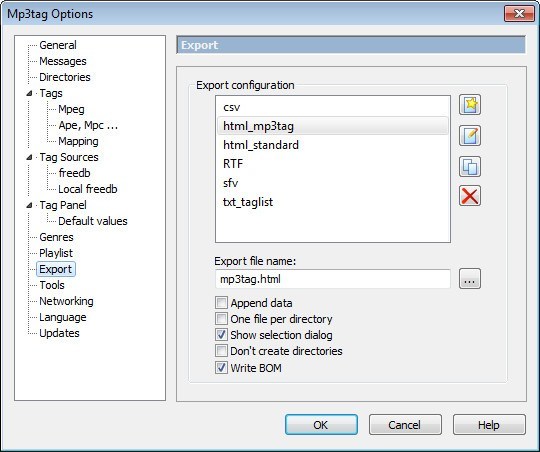The height and width of the screenshot is (452, 540).
Task: Select Updates in the options tree
Action: 59,333
